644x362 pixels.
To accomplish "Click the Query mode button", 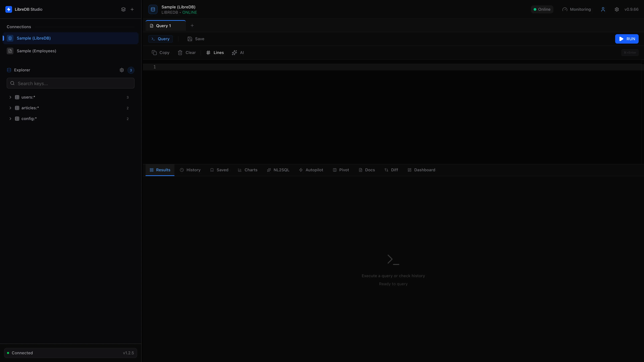I will coord(160,39).
